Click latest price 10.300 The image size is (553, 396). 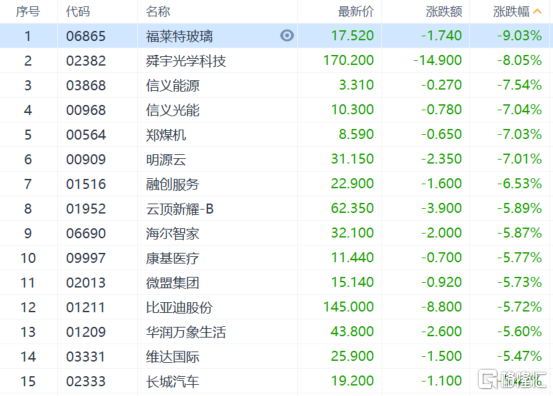pos(352,110)
